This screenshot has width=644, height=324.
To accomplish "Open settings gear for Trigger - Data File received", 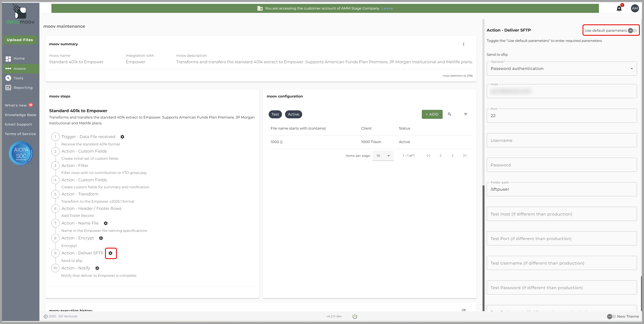I will 122,137.
